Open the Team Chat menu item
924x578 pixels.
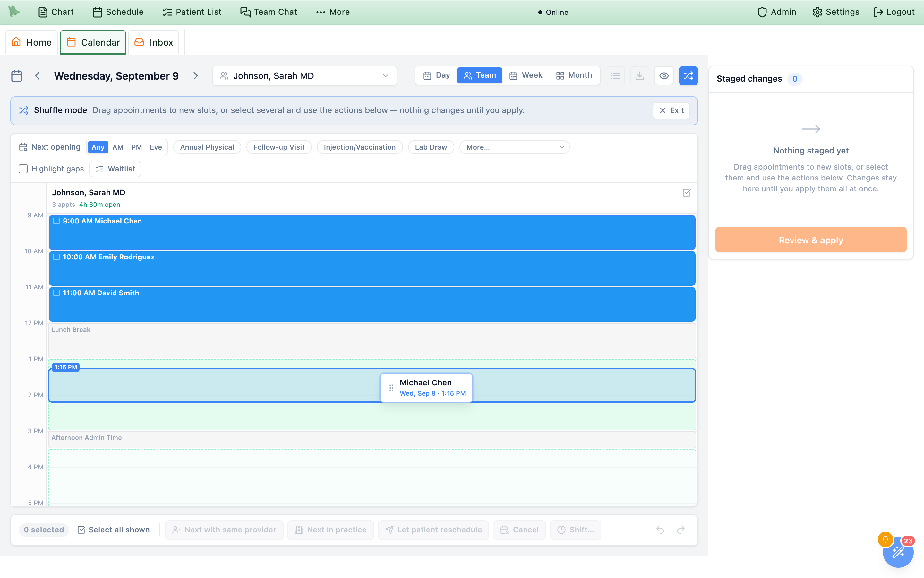pos(269,12)
